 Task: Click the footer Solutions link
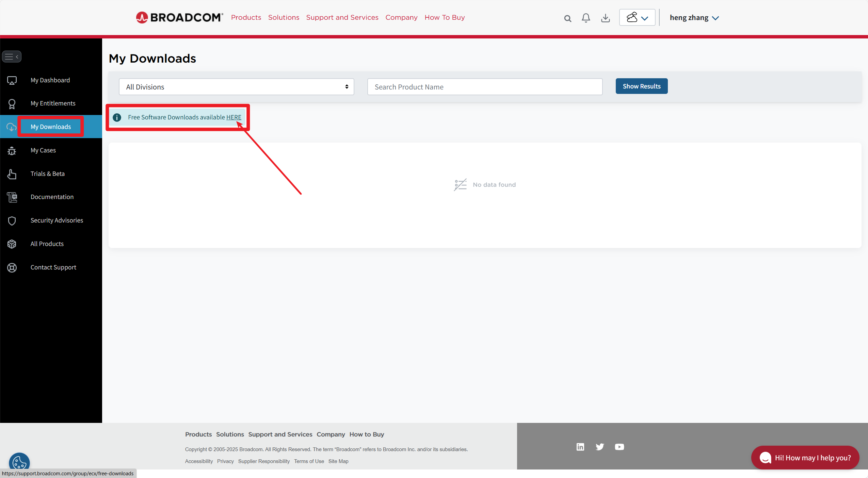point(230,434)
